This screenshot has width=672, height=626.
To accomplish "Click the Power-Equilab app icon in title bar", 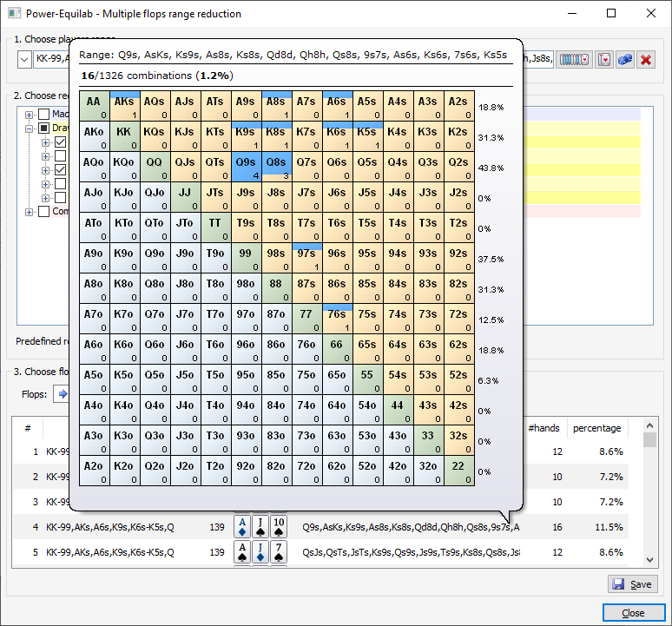I will click(x=14, y=13).
